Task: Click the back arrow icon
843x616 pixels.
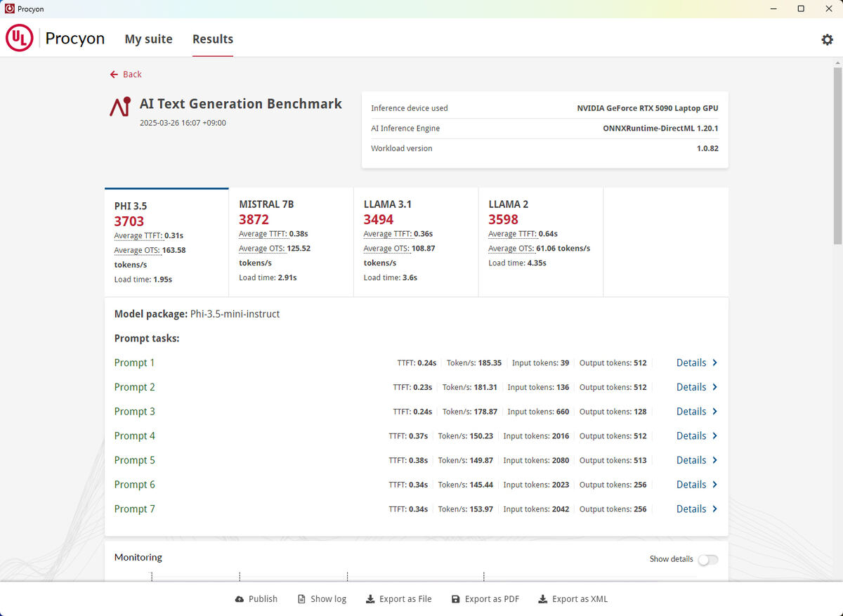Action: tap(114, 74)
